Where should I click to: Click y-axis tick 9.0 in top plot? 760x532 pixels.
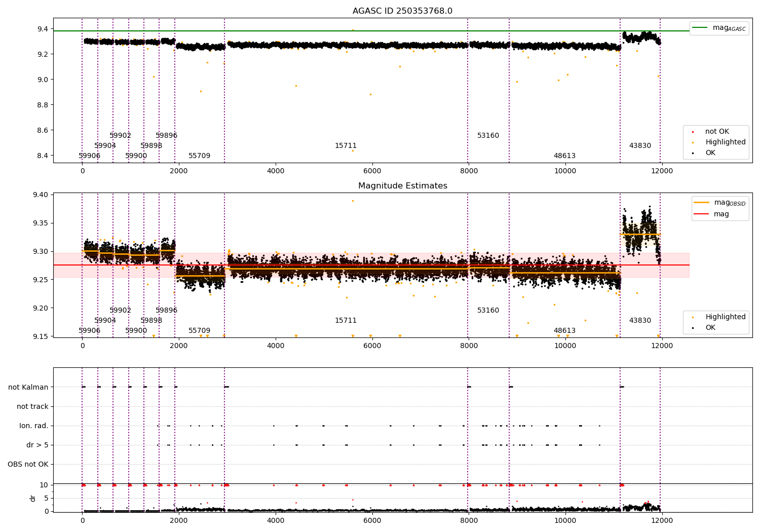click(44, 80)
